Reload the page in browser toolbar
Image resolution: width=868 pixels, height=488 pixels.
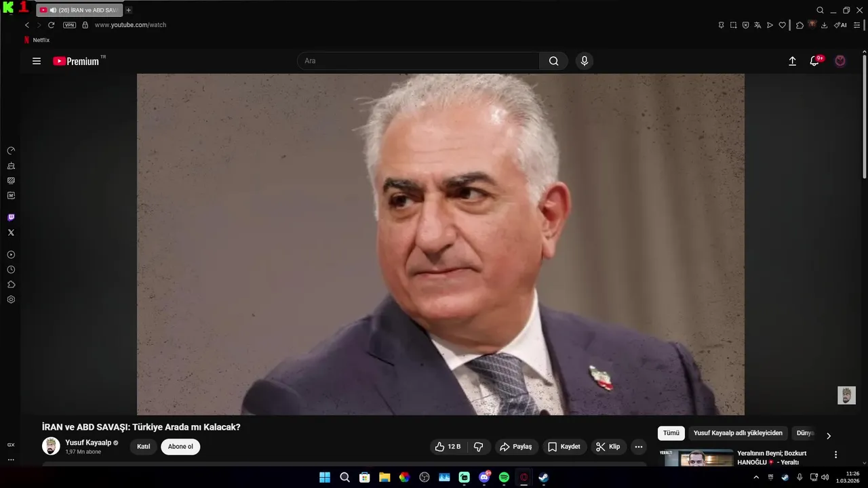click(x=51, y=25)
